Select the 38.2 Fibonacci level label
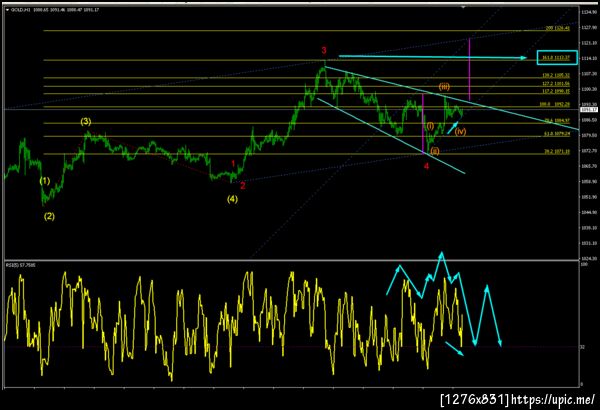 pyautogui.click(x=557, y=152)
